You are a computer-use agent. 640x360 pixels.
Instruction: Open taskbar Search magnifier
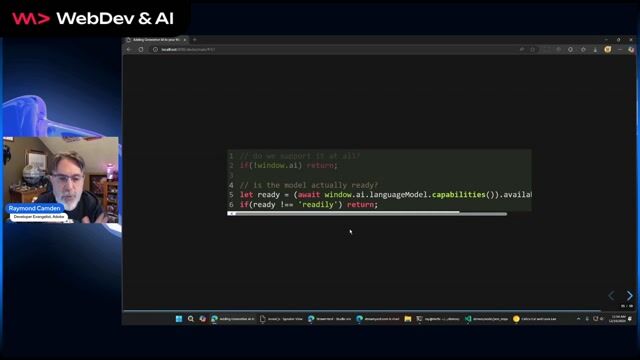pyautogui.click(x=191, y=319)
